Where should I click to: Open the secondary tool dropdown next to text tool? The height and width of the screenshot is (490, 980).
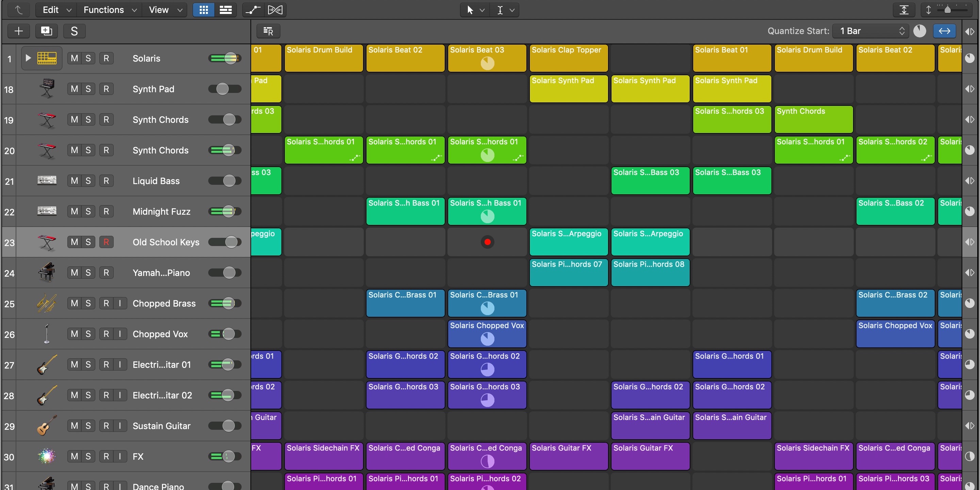(x=512, y=10)
